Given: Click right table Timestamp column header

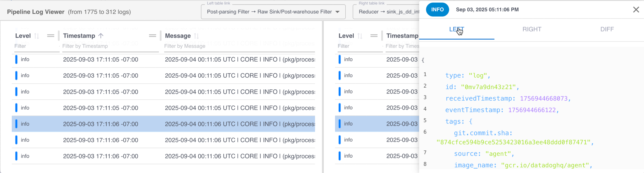Looking at the screenshot, I should [402, 36].
